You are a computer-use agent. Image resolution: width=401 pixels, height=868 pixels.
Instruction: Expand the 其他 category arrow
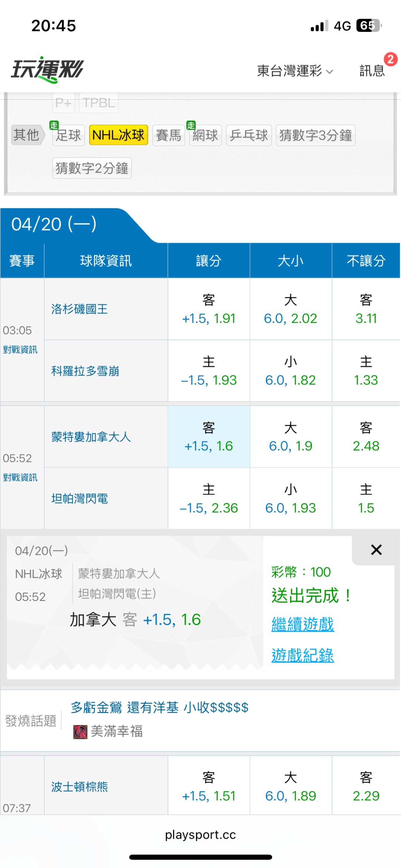click(28, 135)
